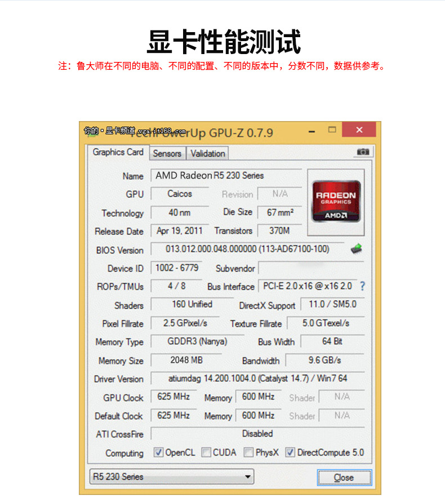This screenshot has height=504, width=445.
Task: Click the GPU Clock row Memory 600 MHz
Action: (x=259, y=396)
